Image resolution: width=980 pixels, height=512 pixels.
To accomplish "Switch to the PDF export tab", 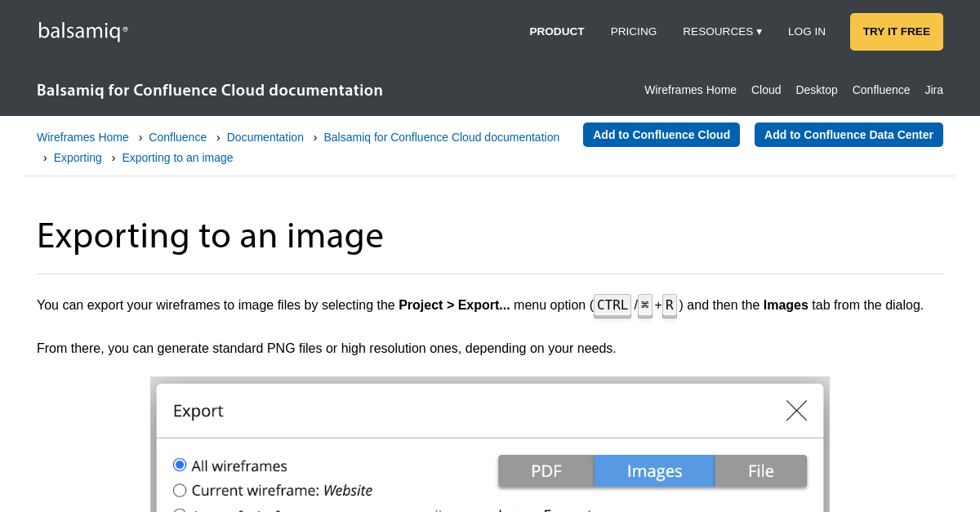I will click(546, 471).
